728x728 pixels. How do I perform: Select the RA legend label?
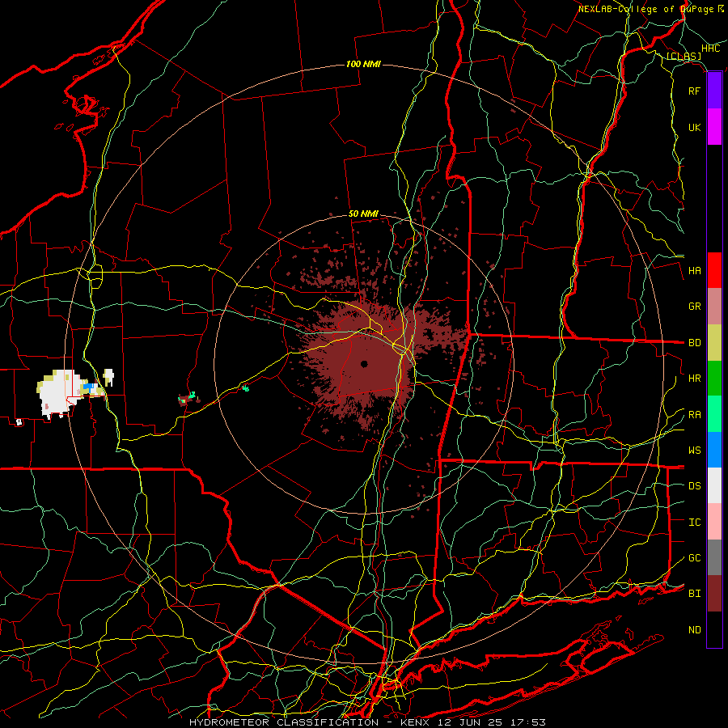(694, 415)
